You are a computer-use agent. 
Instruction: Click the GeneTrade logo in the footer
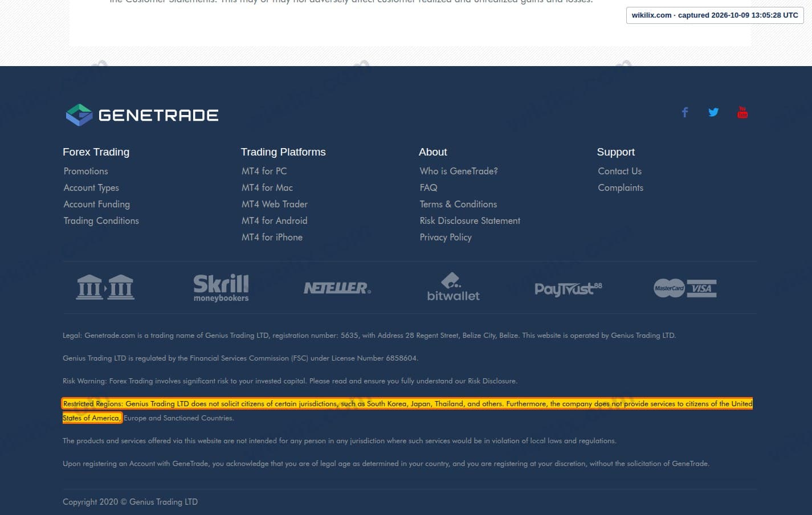[142, 115]
